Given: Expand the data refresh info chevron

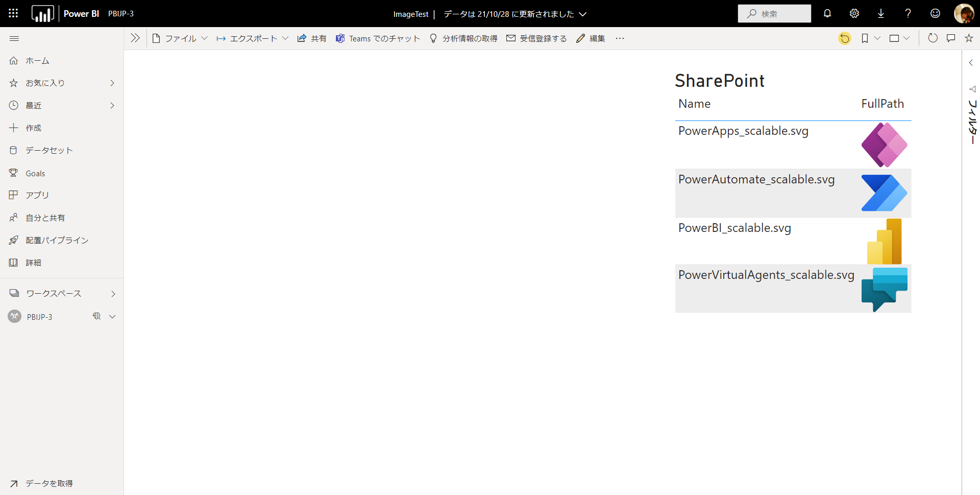Looking at the screenshot, I should pyautogui.click(x=582, y=14).
